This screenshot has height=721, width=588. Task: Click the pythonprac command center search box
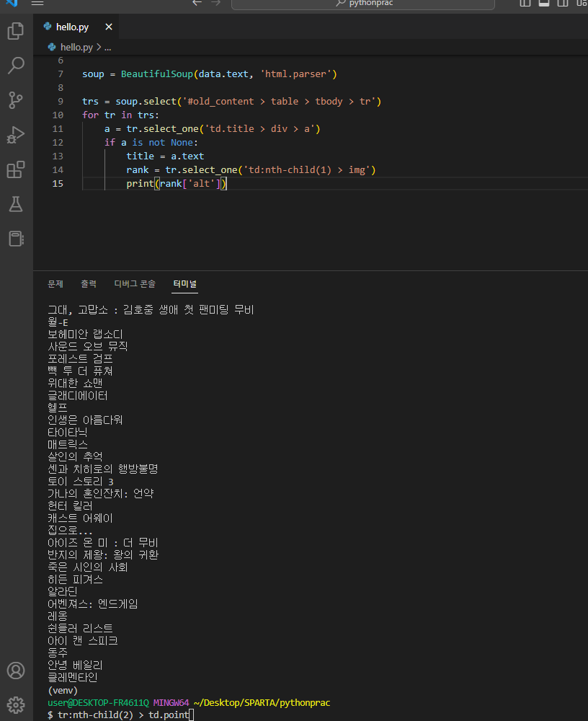363,4
